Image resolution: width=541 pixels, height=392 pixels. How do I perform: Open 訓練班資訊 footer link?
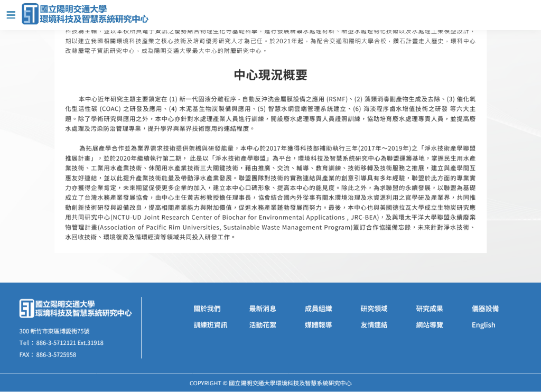pos(210,325)
